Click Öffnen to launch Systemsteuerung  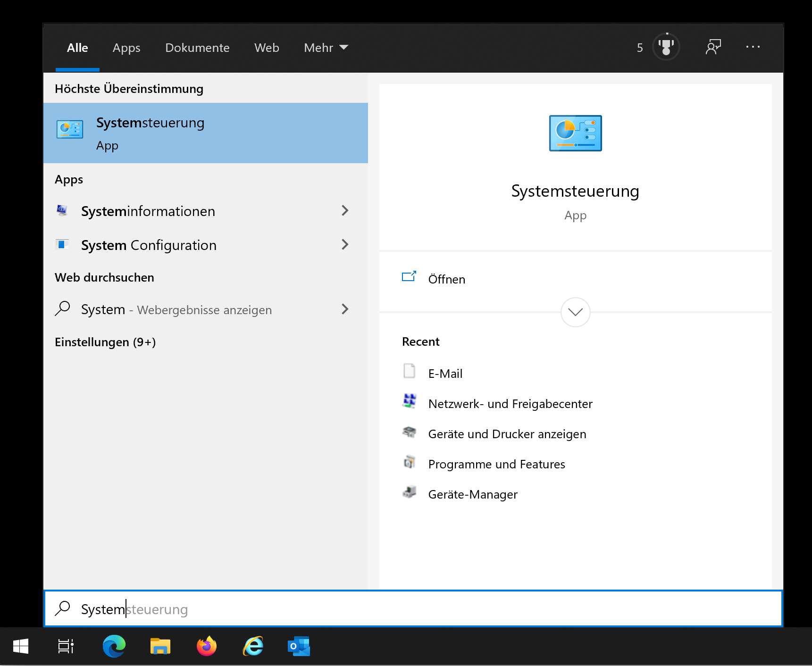point(446,279)
